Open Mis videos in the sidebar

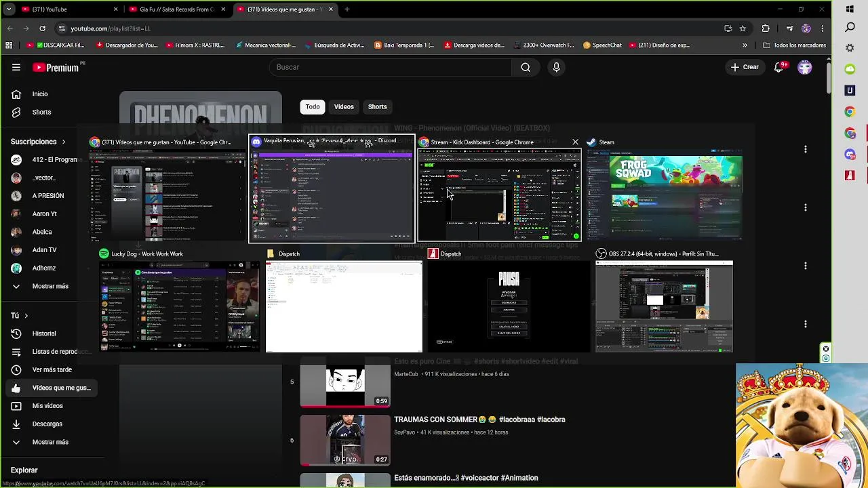tap(47, 406)
